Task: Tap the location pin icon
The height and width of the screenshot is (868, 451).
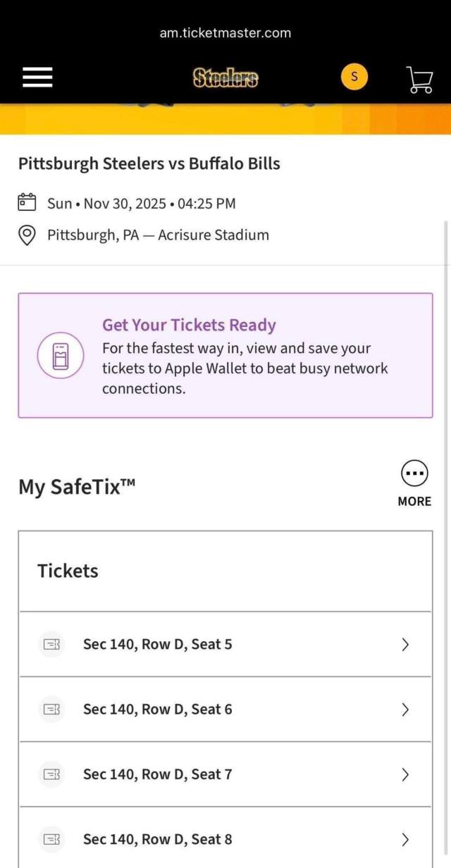Action: (27, 235)
